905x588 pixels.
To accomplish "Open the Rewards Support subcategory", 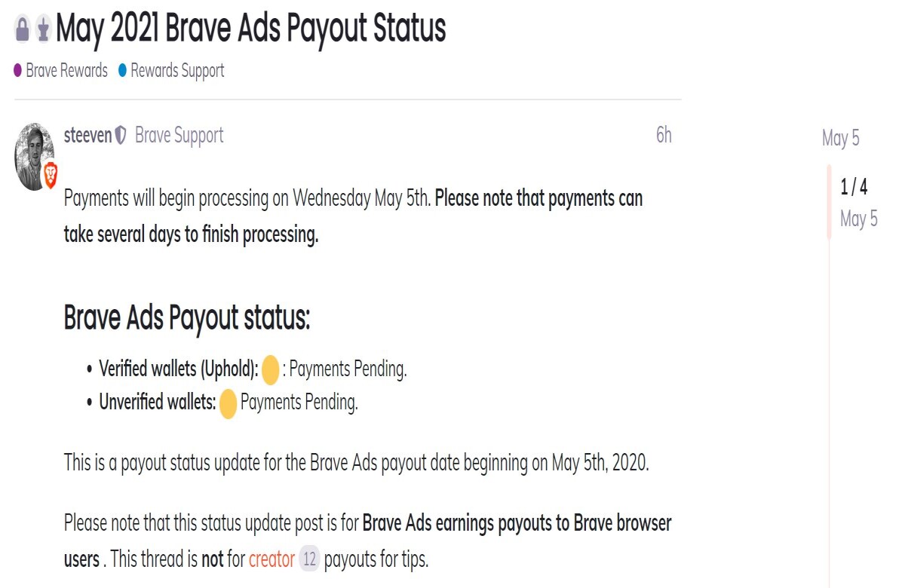I will point(177,71).
